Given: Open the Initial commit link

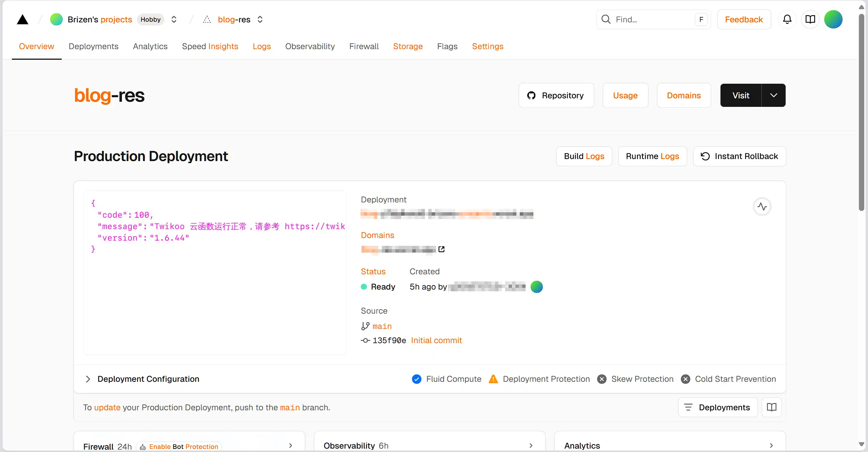Looking at the screenshot, I should tap(436, 340).
